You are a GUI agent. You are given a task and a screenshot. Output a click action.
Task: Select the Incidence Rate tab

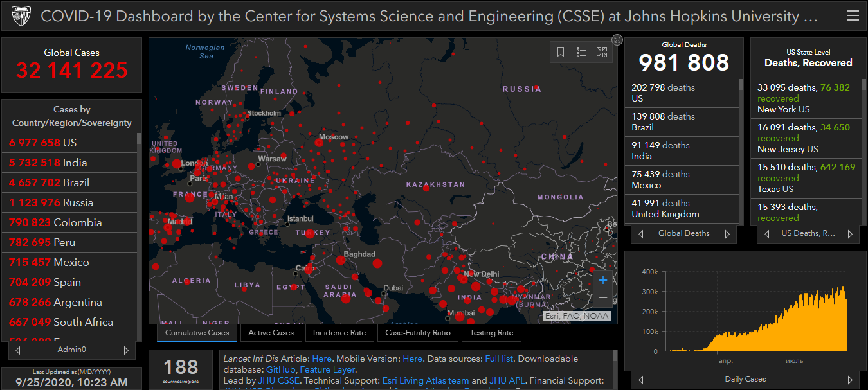pos(339,333)
